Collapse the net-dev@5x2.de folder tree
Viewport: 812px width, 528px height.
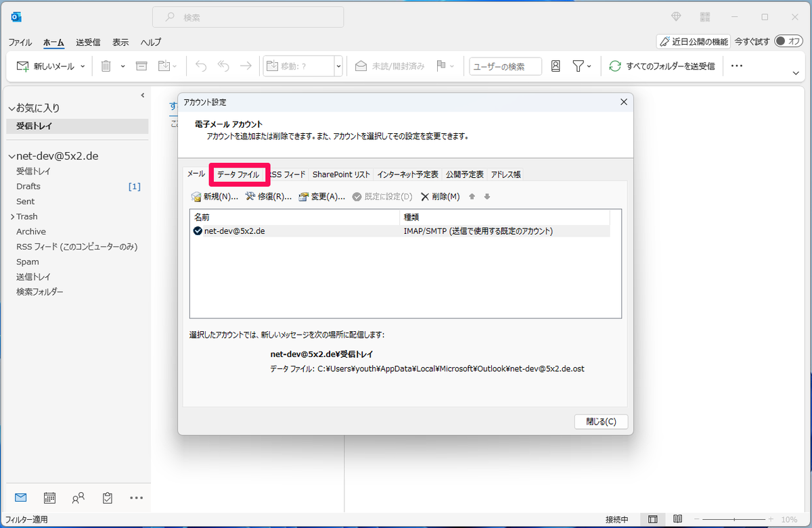point(12,156)
